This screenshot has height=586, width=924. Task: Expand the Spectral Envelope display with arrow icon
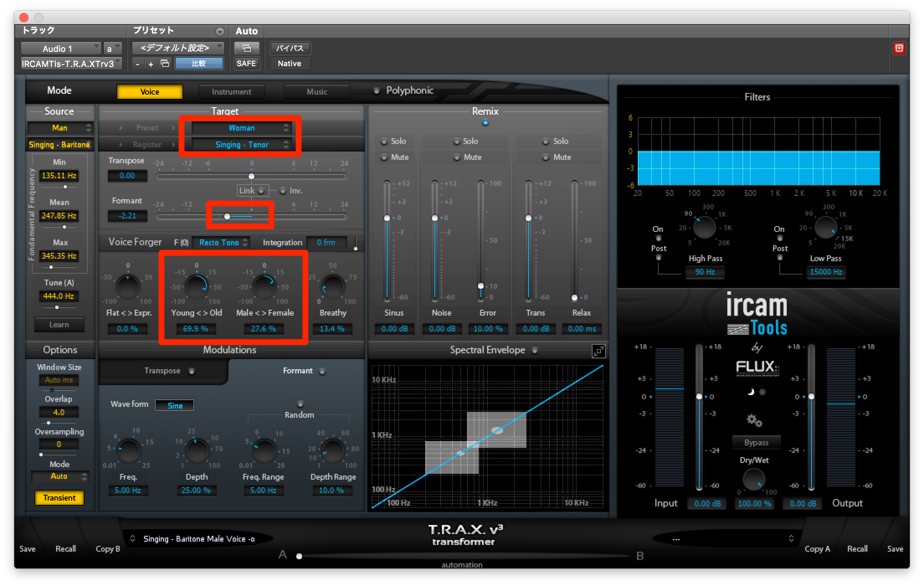click(598, 351)
